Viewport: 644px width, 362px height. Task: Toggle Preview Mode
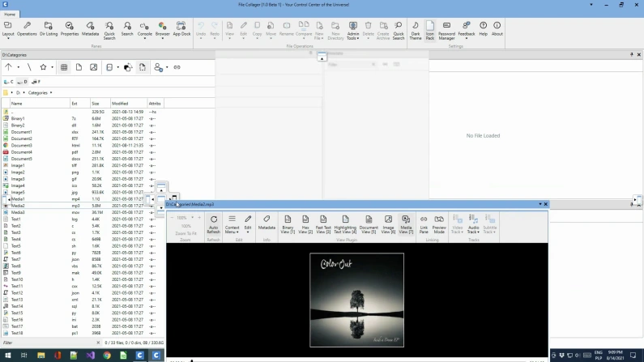coord(439,224)
